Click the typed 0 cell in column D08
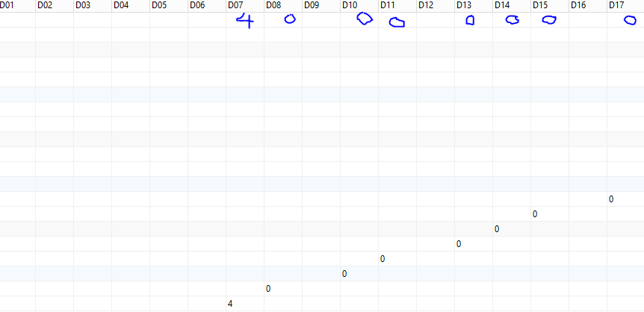 [x=283, y=289]
